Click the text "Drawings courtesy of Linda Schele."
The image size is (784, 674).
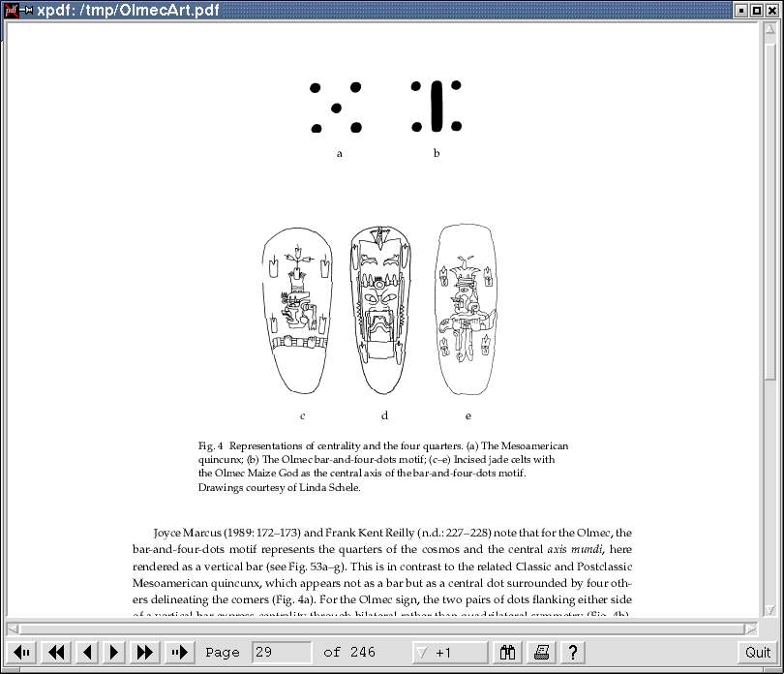pos(279,487)
